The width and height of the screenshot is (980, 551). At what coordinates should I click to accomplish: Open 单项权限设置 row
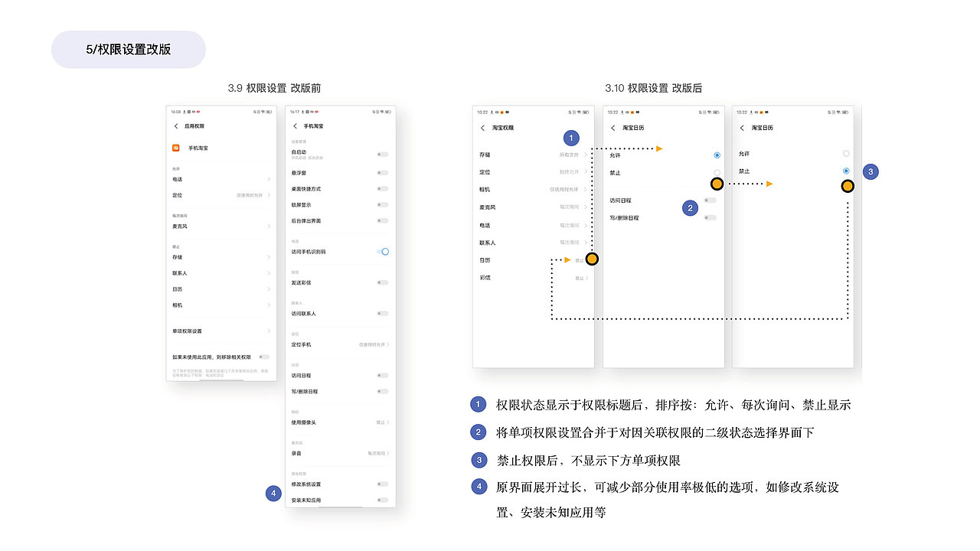(221, 331)
